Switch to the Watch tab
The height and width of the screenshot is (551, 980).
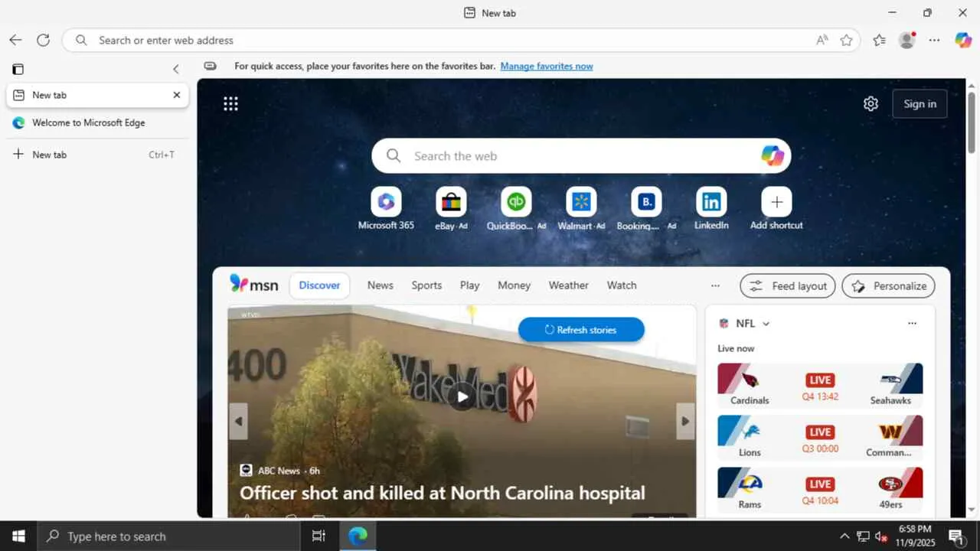[622, 285]
